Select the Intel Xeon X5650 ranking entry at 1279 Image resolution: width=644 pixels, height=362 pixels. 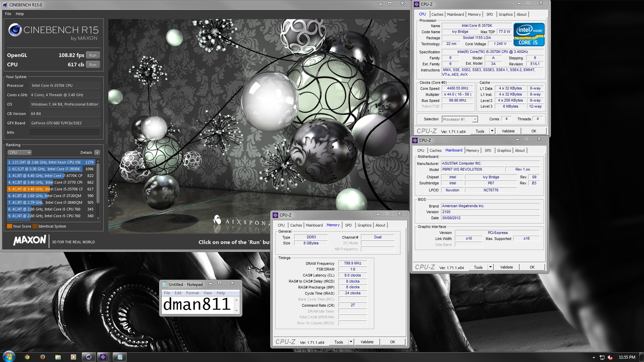click(51, 162)
